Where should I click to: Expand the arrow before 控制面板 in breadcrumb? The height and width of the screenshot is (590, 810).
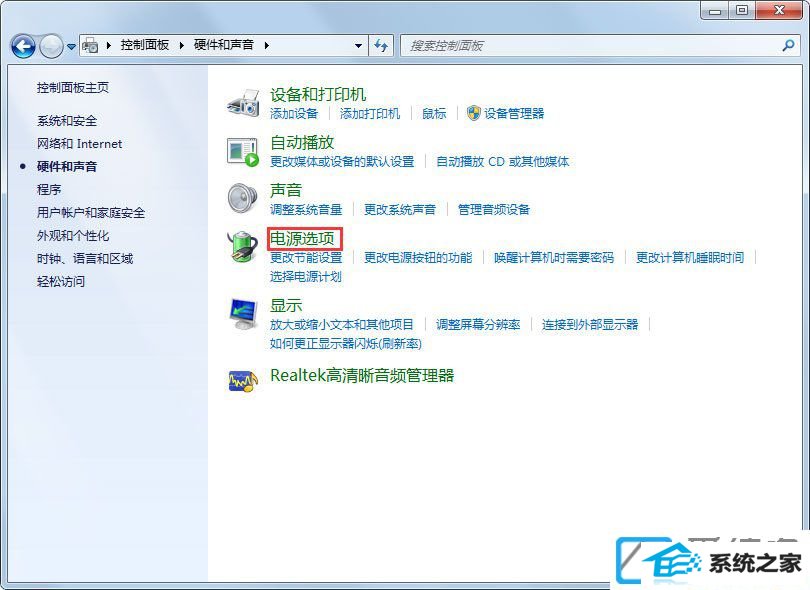point(109,45)
